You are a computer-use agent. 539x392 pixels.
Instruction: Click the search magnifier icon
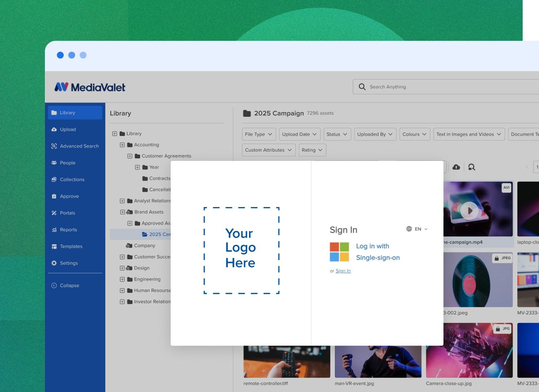pyautogui.click(x=362, y=87)
